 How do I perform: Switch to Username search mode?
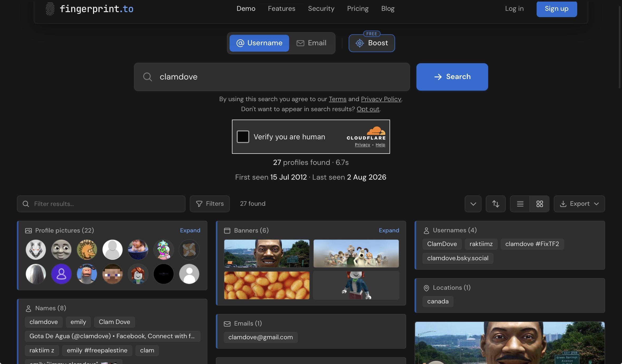point(259,43)
